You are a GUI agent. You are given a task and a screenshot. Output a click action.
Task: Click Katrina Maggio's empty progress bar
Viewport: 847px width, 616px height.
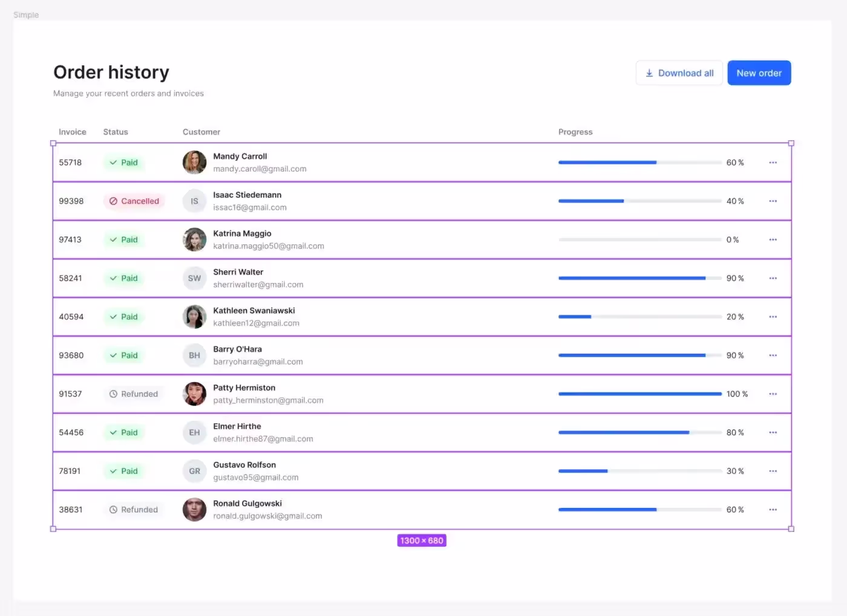pos(640,240)
